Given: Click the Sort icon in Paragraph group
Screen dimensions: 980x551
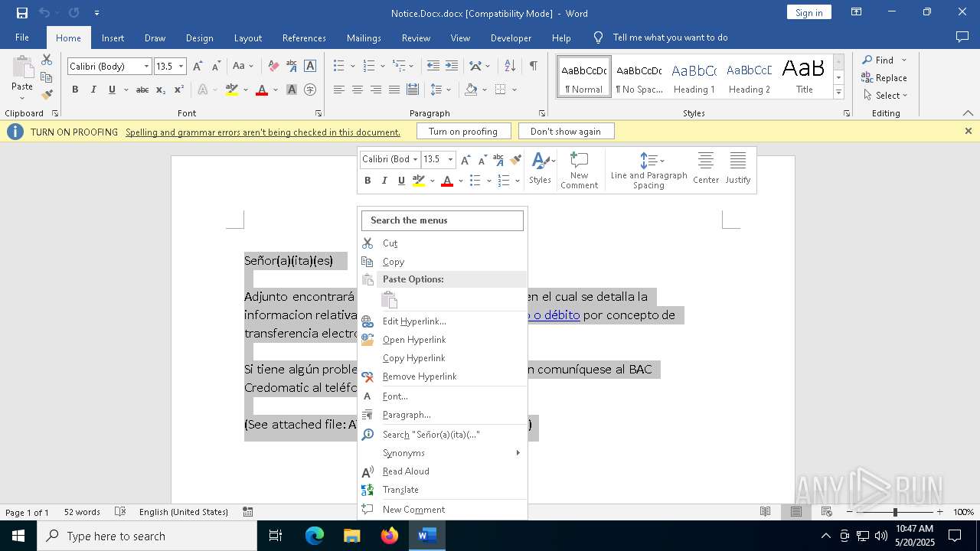Looking at the screenshot, I should (x=510, y=67).
